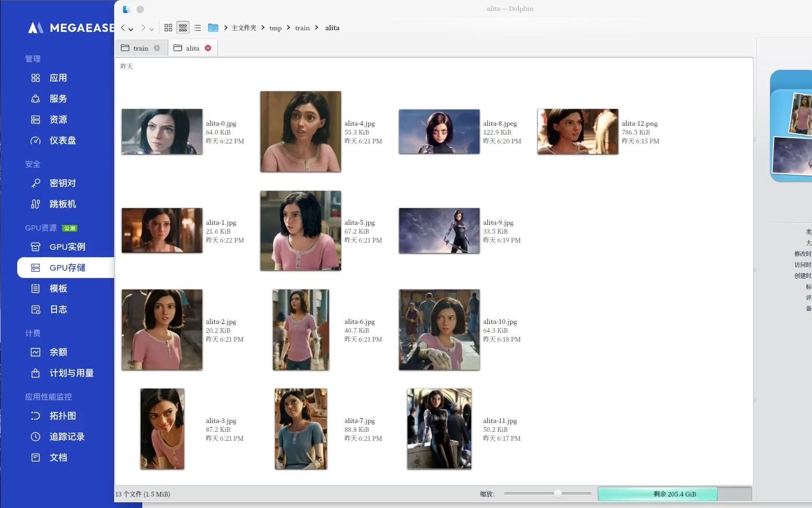Select alita-3.jpg thumbnail
The width and height of the screenshot is (812, 508).
pyautogui.click(x=162, y=429)
